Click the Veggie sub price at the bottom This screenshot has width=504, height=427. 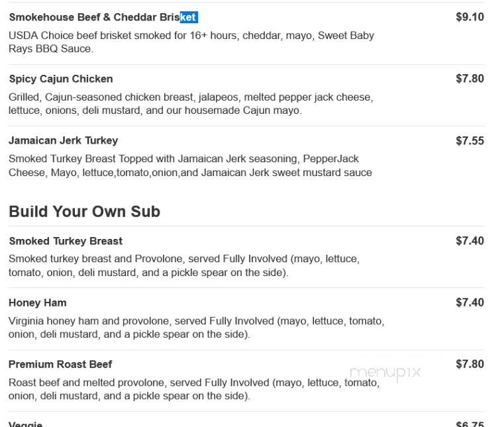[470, 424]
